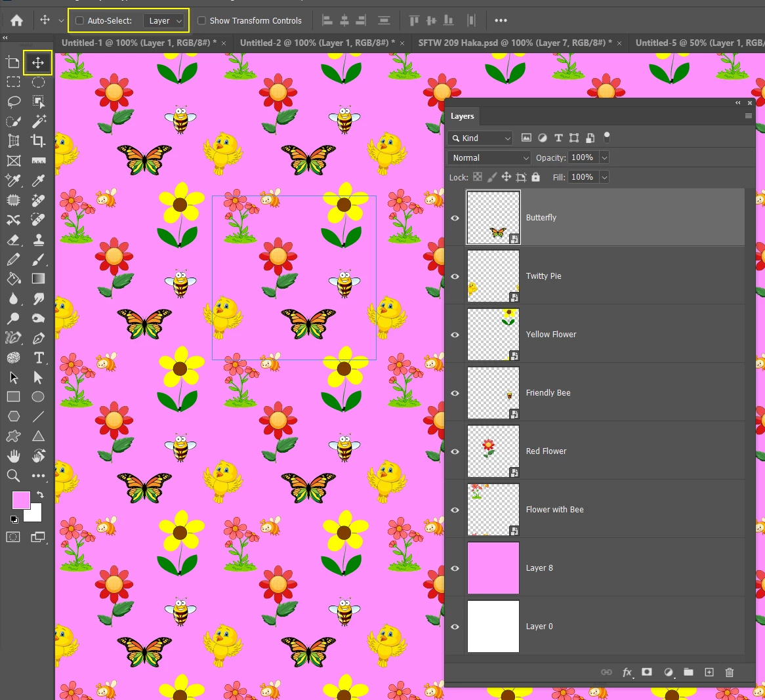
Task: Switch to the Untitled-5 document tab
Action: click(699, 43)
